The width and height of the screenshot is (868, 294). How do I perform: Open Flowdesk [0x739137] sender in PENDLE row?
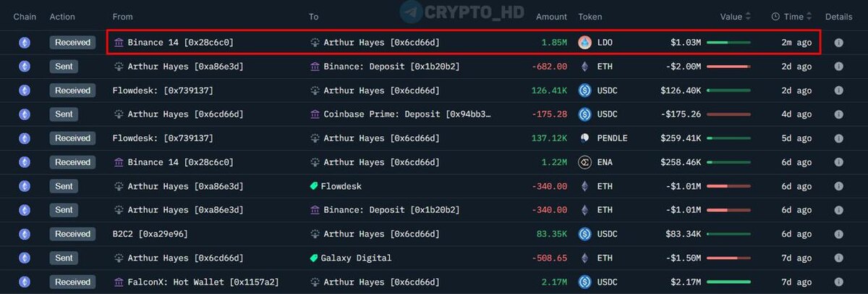pyautogui.click(x=163, y=138)
